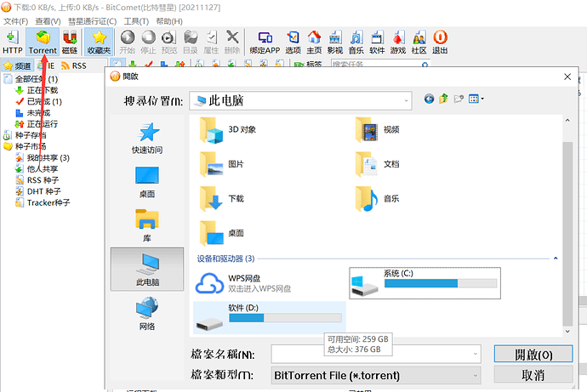Click the magnet link (磁链) icon
Image resolution: width=587 pixels, height=392 pixels.
[70, 42]
